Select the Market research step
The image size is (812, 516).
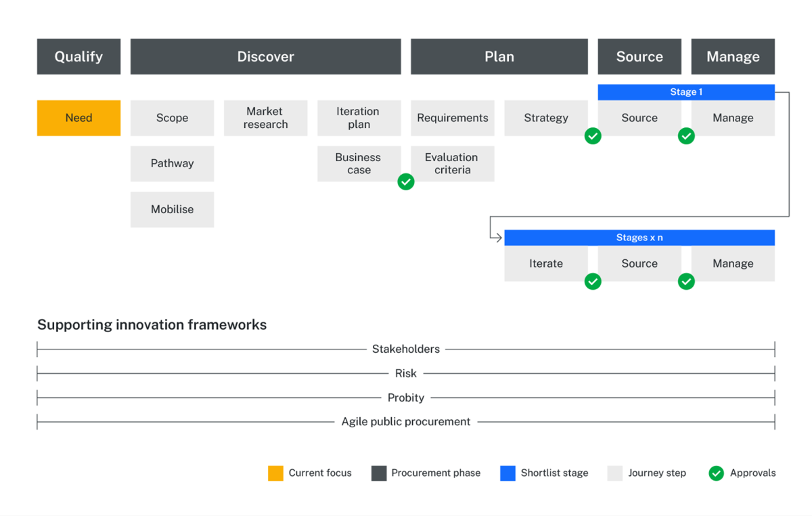(265, 118)
